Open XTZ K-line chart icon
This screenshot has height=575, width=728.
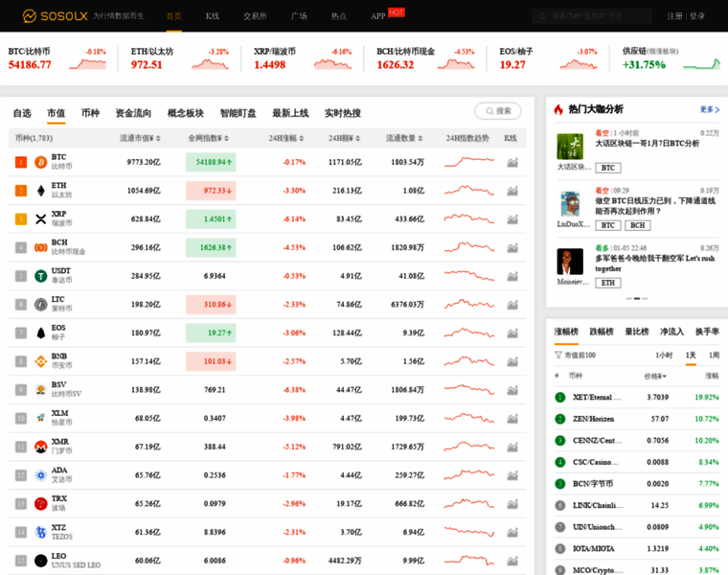pyautogui.click(x=512, y=532)
